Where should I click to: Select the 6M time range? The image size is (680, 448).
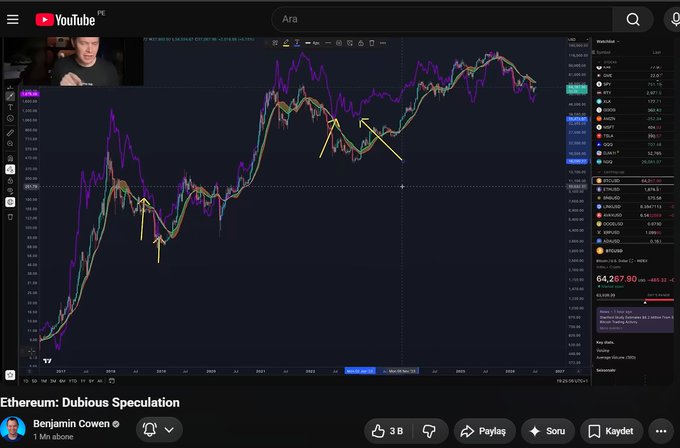62,381
